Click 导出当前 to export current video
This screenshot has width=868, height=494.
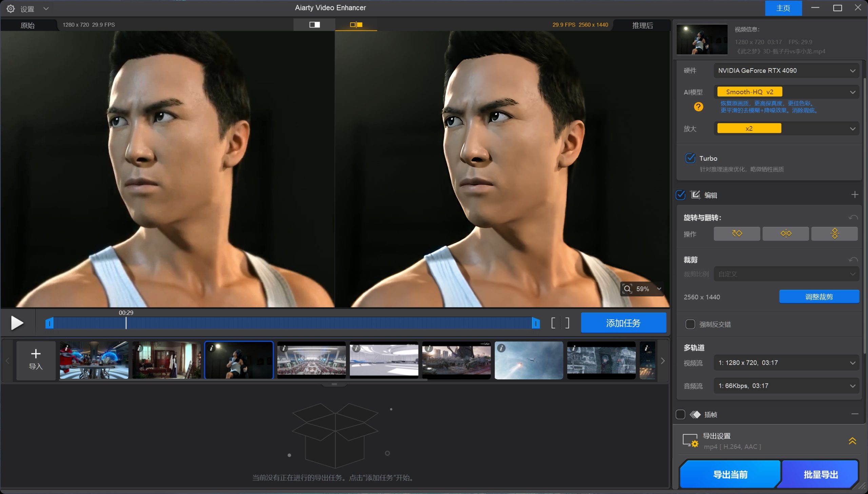coord(730,474)
